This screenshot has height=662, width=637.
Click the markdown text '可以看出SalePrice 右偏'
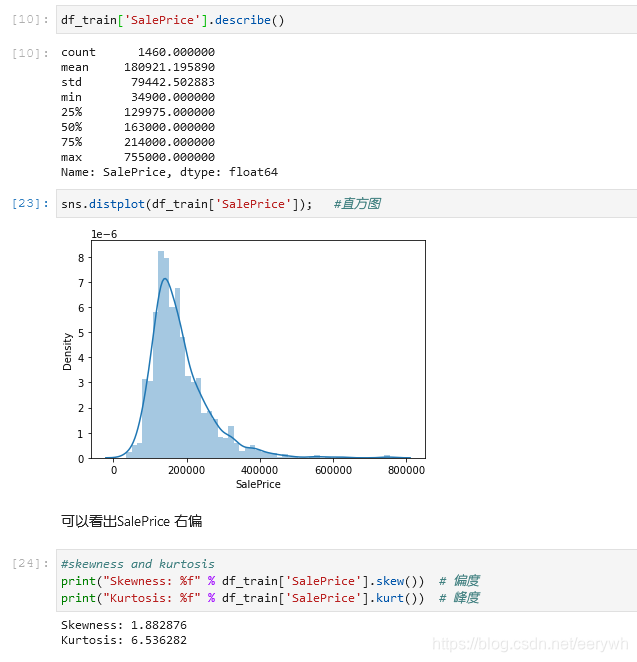[132, 521]
